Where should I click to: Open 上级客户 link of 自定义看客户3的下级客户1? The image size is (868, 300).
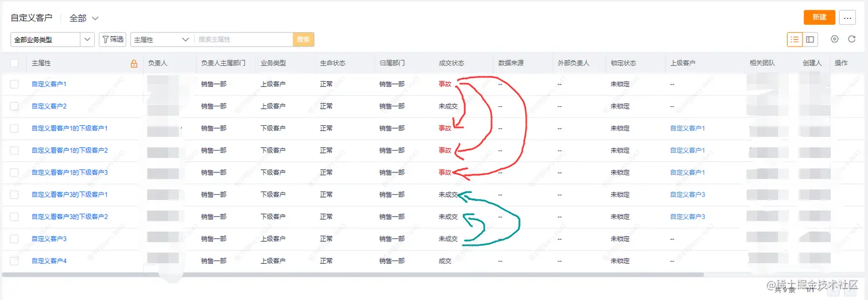click(687, 195)
